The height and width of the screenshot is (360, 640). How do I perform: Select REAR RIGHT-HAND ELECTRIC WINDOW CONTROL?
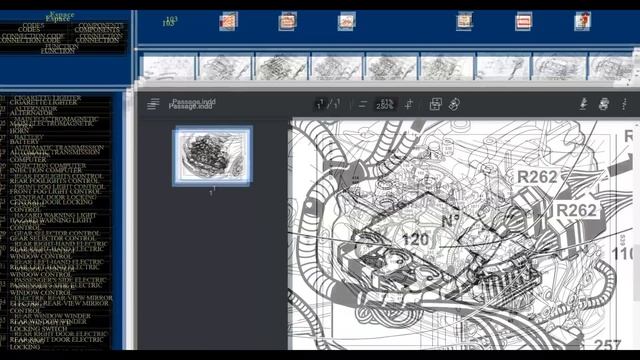click(x=57, y=250)
